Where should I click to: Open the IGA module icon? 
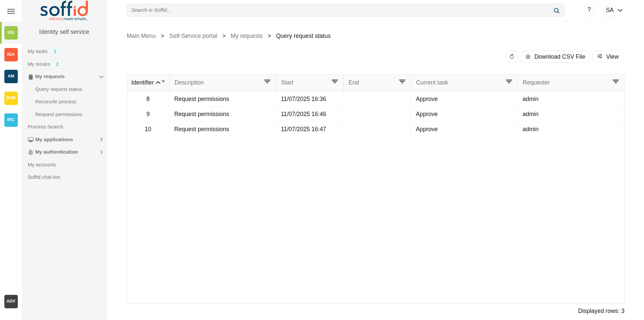click(x=11, y=54)
